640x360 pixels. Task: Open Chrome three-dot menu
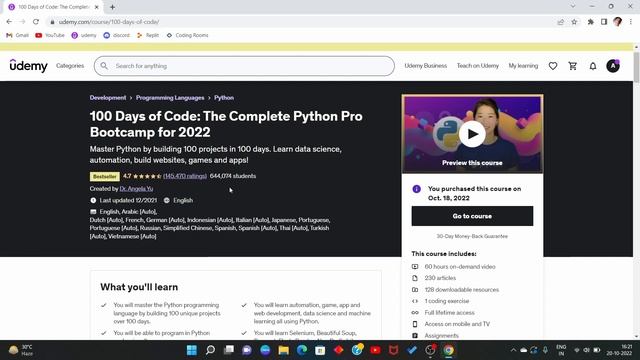(631, 22)
